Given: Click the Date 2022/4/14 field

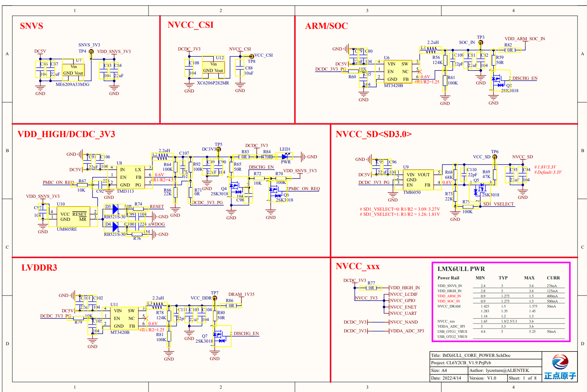Looking at the screenshot, I should point(449,378).
